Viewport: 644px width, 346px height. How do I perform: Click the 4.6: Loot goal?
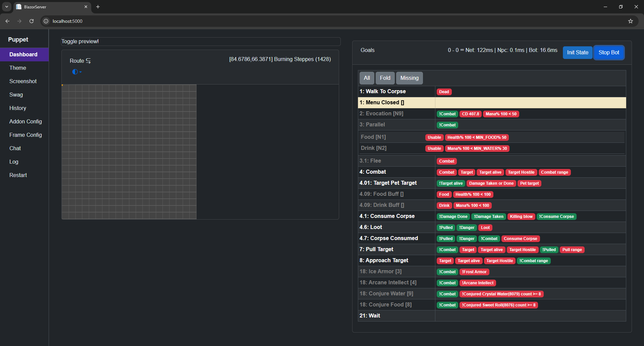click(371, 227)
